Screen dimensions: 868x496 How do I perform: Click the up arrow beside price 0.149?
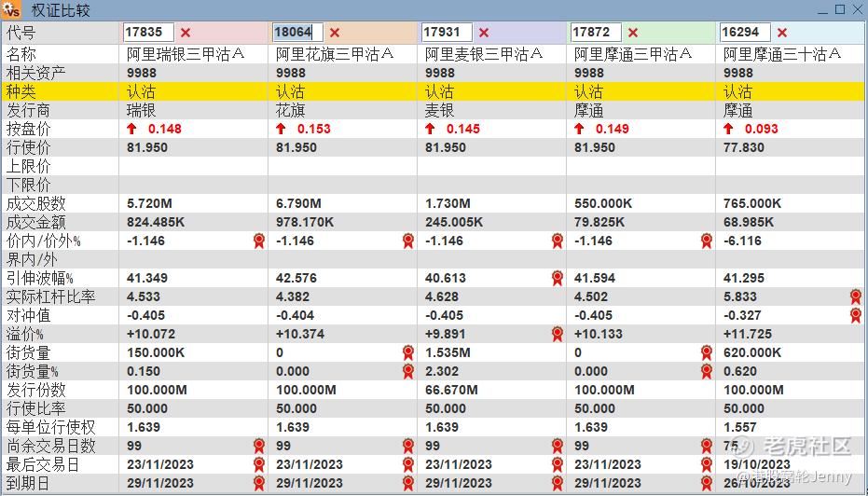click(579, 129)
